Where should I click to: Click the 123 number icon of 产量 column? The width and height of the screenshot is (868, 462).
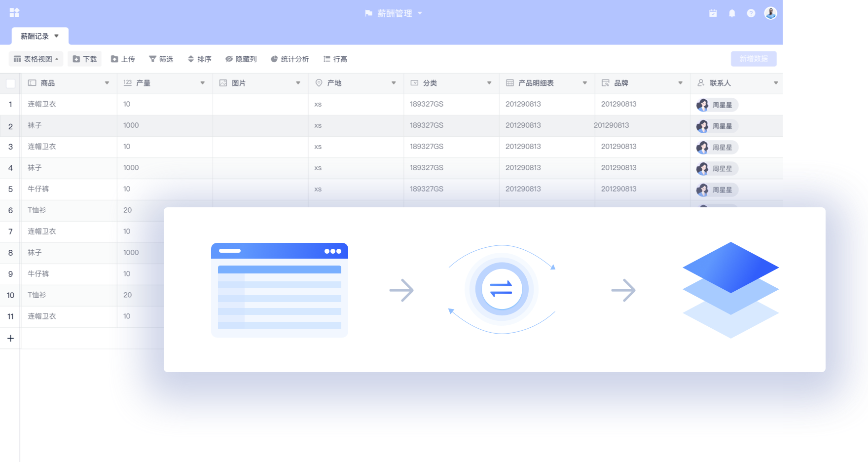128,83
